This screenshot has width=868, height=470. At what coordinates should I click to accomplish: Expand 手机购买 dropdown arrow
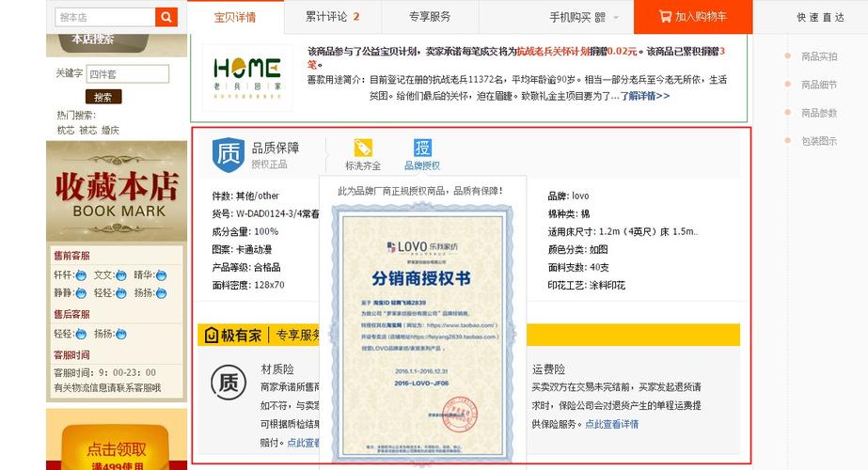click(x=616, y=18)
